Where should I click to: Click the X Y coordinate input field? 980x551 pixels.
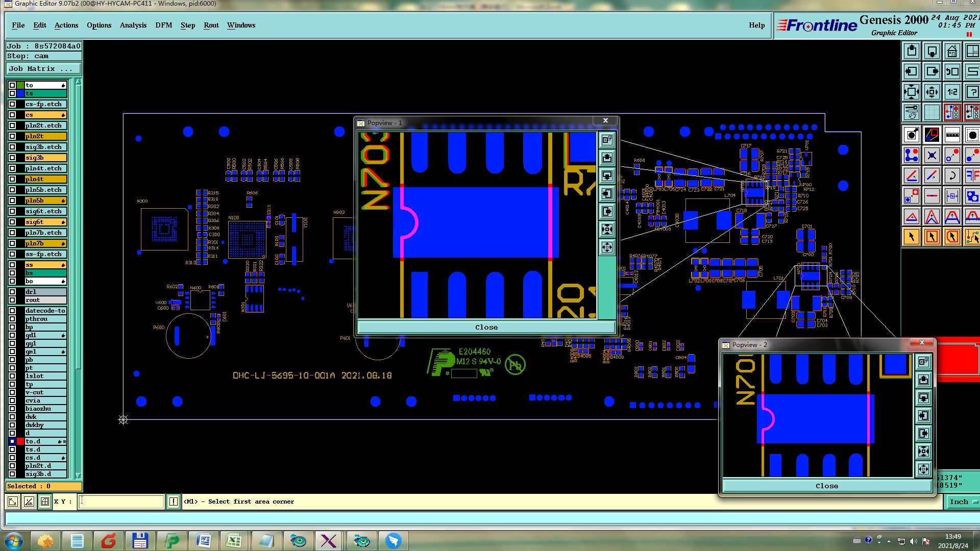pos(121,502)
